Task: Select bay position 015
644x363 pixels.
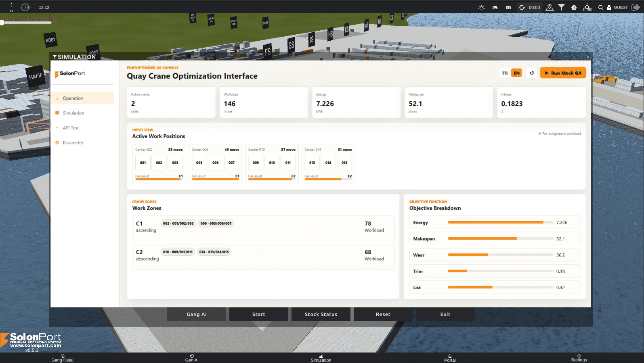Action: tap(344, 163)
